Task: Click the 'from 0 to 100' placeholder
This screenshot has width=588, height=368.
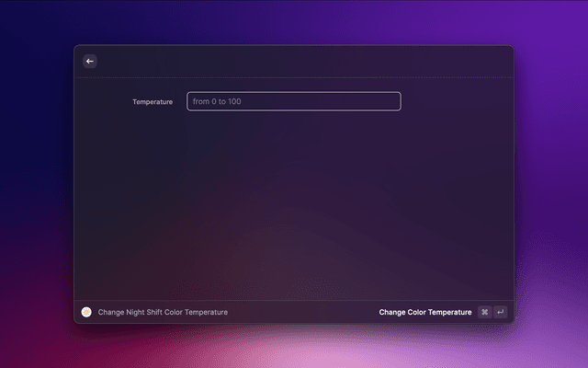Action: tap(217, 101)
